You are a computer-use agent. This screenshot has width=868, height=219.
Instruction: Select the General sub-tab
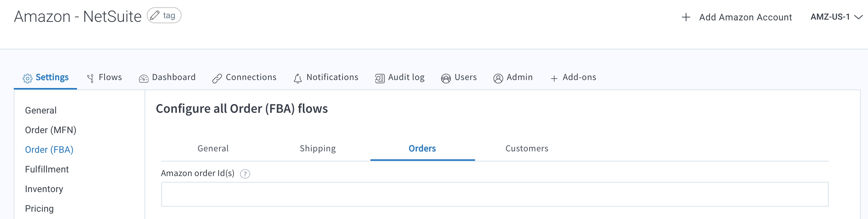(x=213, y=148)
